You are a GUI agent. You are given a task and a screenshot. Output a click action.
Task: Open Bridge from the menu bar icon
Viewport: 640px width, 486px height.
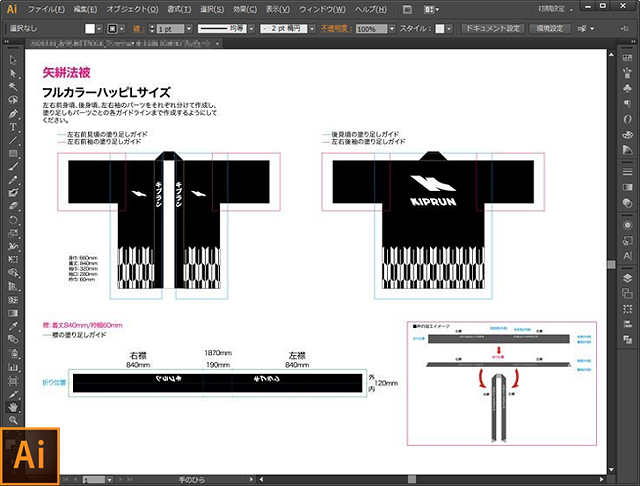pos(407,9)
